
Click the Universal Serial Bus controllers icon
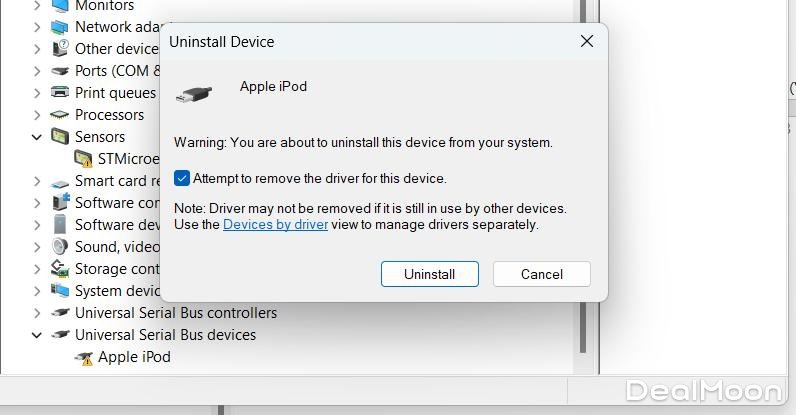(x=60, y=313)
